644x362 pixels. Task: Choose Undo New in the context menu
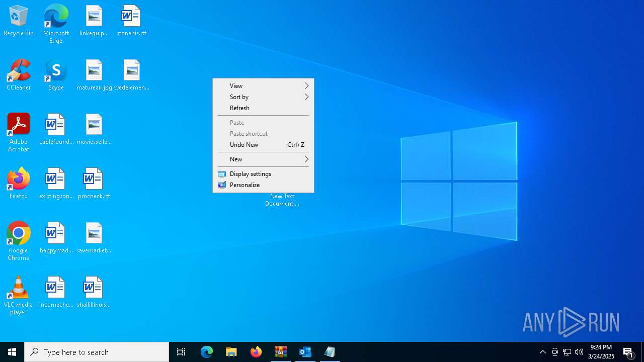(x=263, y=145)
